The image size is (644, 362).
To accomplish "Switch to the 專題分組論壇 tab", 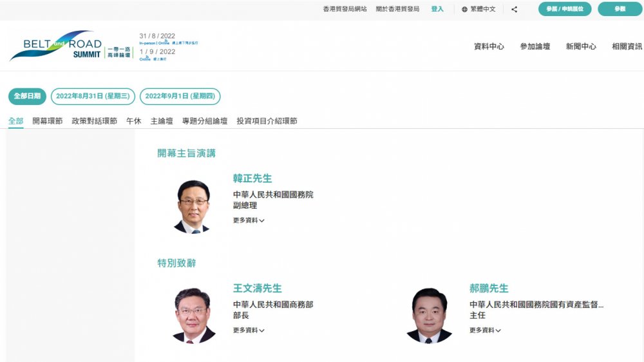I will click(205, 121).
